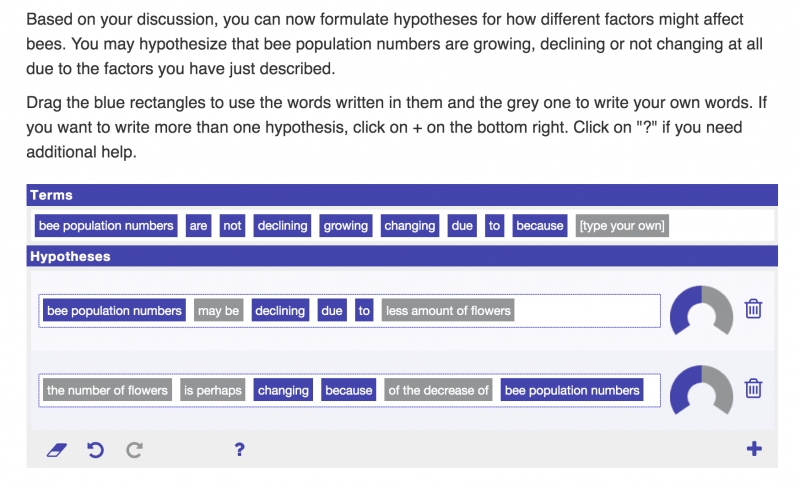Click 'the number of flowers' grey block
800x488 pixels.
(107, 390)
